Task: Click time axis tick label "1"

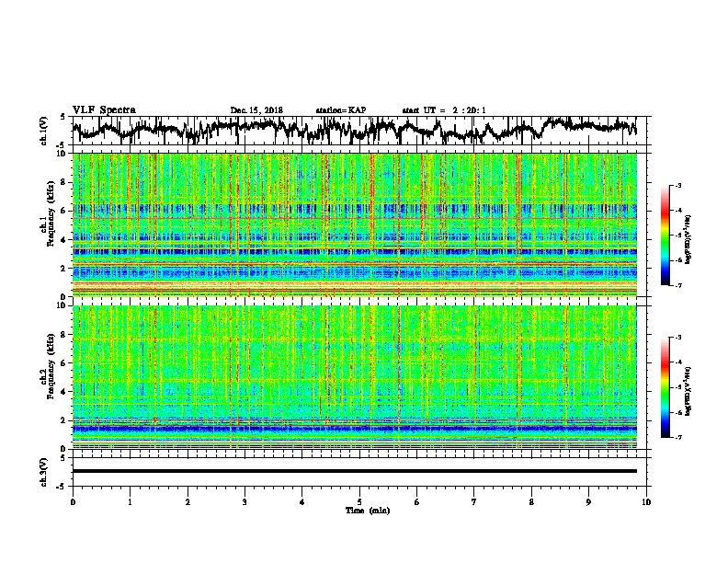Action: [x=131, y=502]
